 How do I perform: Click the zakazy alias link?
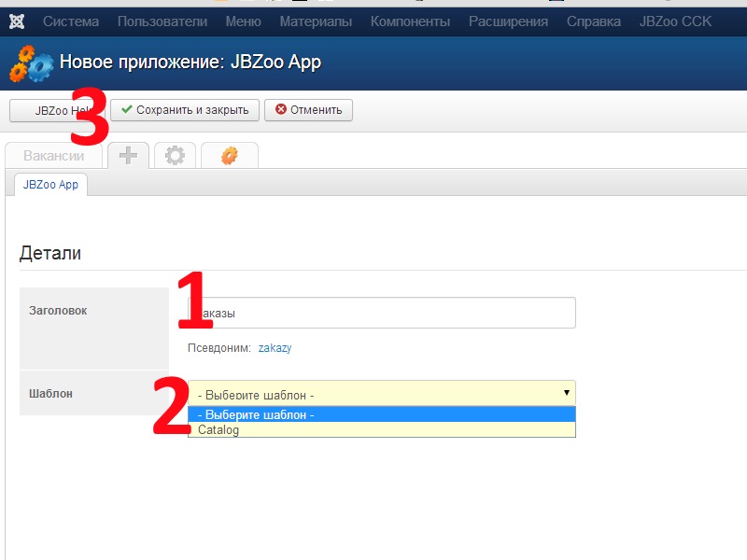275,348
